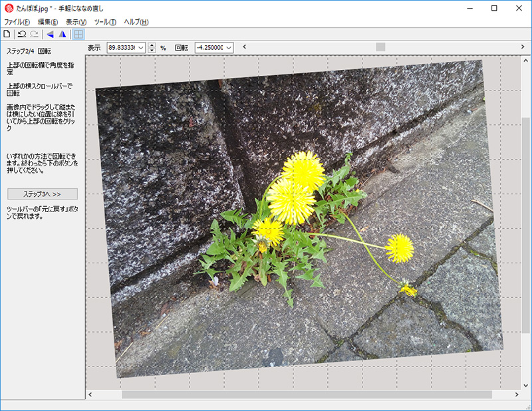Screen dimensions: 532x411
Task: Click the vertical scrollbar down arrow
Action: (x=526, y=384)
